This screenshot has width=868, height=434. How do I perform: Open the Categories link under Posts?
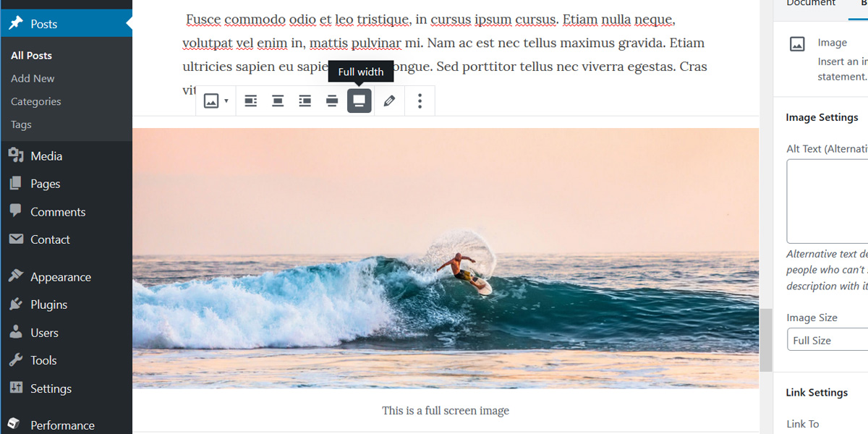pos(36,101)
